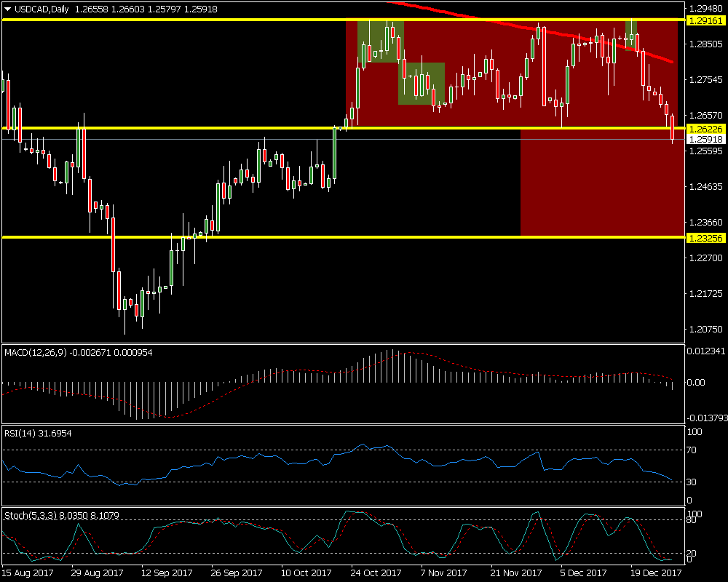
Task: Click the 24 Oct 2017 date label
Action: pos(376,573)
